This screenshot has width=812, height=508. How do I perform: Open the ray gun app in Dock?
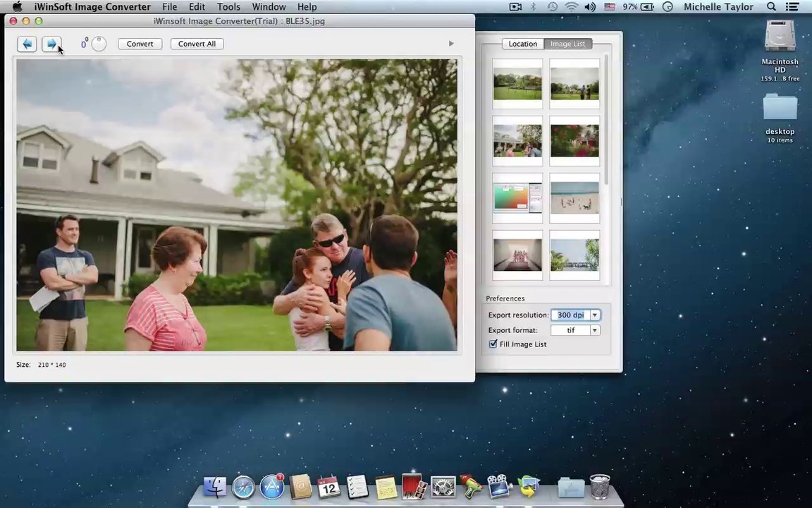471,487
